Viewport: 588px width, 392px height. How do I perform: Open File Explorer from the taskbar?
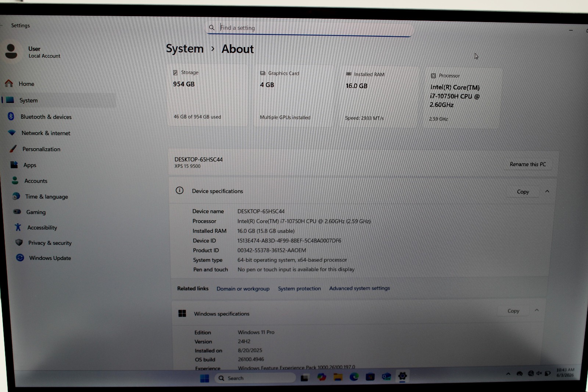tap(338, 377)
